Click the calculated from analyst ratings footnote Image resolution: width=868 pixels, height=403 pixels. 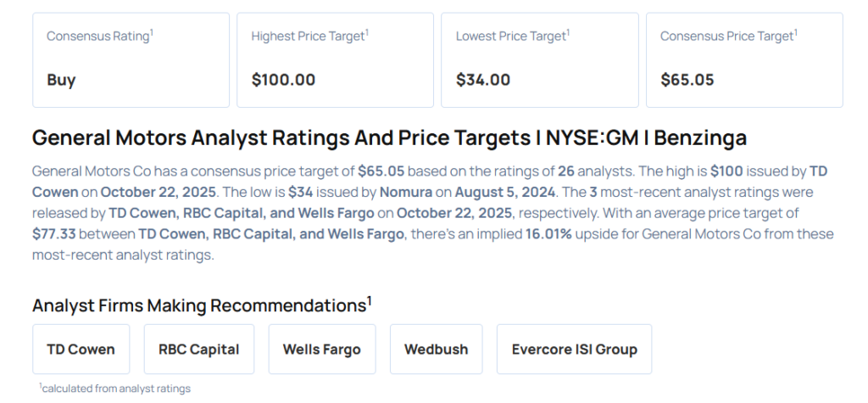pos(115,389)
